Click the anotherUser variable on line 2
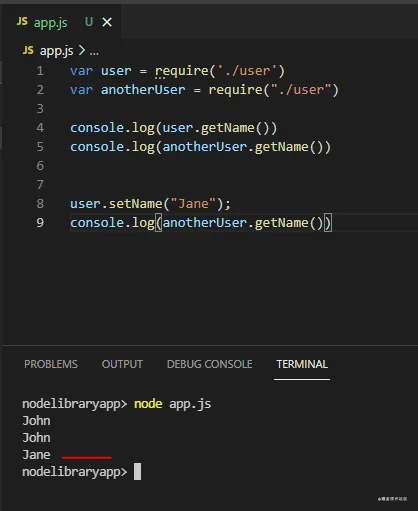Viewport: 418px width, 511px height. 143,90
